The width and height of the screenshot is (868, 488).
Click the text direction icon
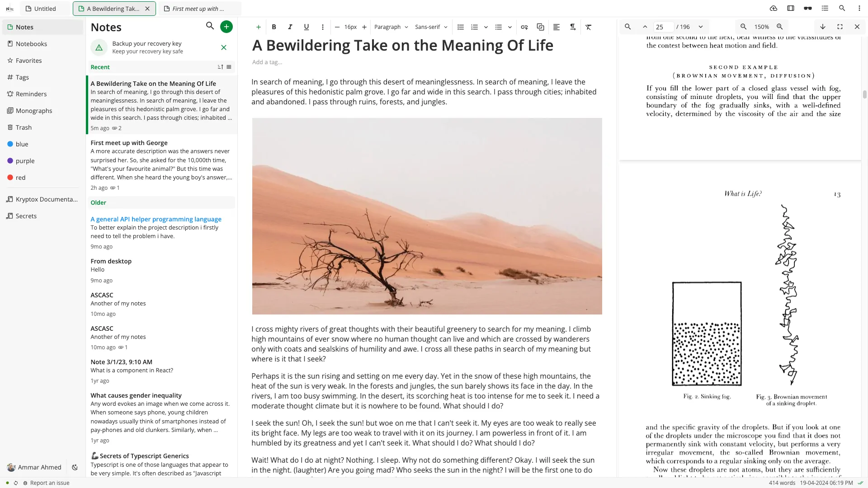(x=573, y=27)
